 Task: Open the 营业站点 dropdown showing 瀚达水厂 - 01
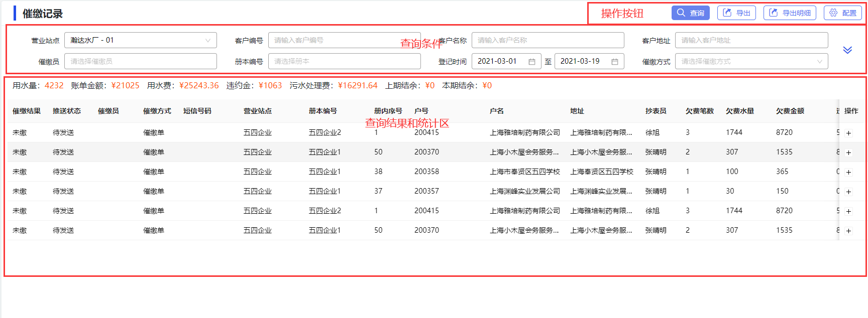141,40
